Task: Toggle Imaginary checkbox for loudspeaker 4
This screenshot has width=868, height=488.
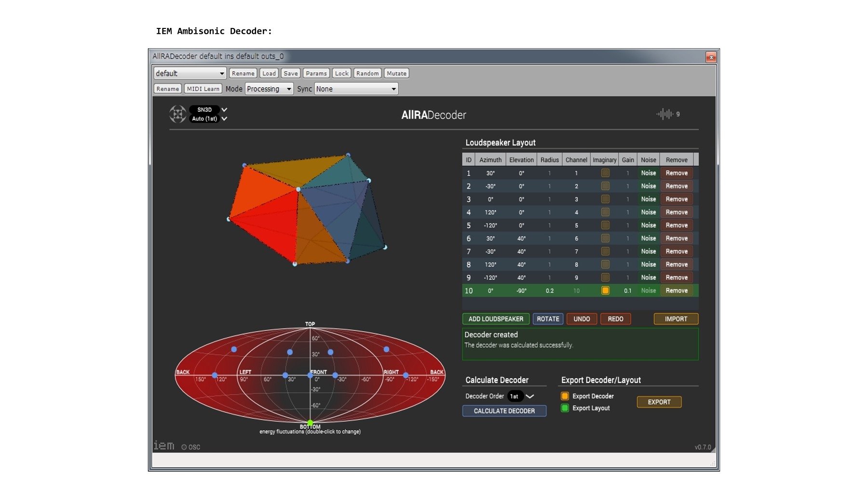Action: [x=605, y=212]
